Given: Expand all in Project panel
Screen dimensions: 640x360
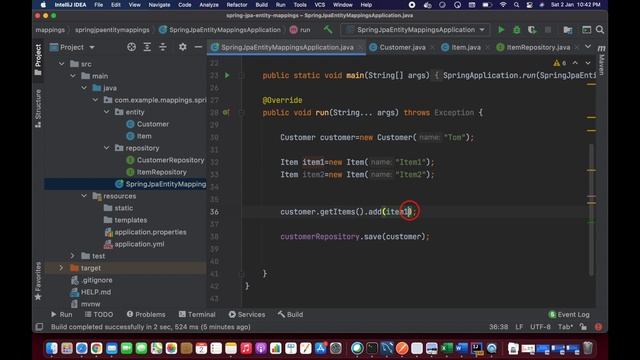Looking at the screenshot, I should pos(147,47).
